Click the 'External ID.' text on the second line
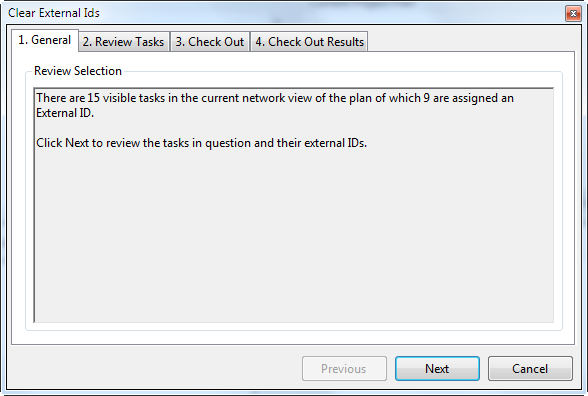 (65, 113)
